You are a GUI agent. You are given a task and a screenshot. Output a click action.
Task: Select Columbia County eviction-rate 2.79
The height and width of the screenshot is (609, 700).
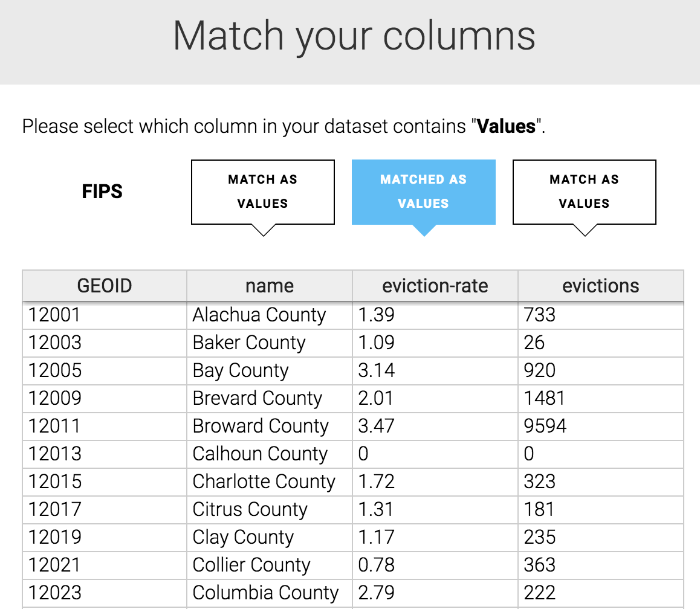376,593
